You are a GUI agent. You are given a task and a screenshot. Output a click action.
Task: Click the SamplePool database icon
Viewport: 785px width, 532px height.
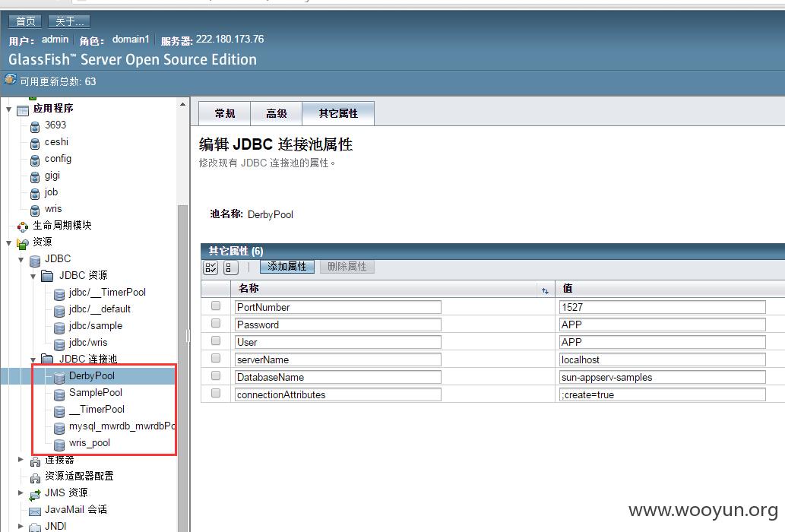(x=59, y=394)
